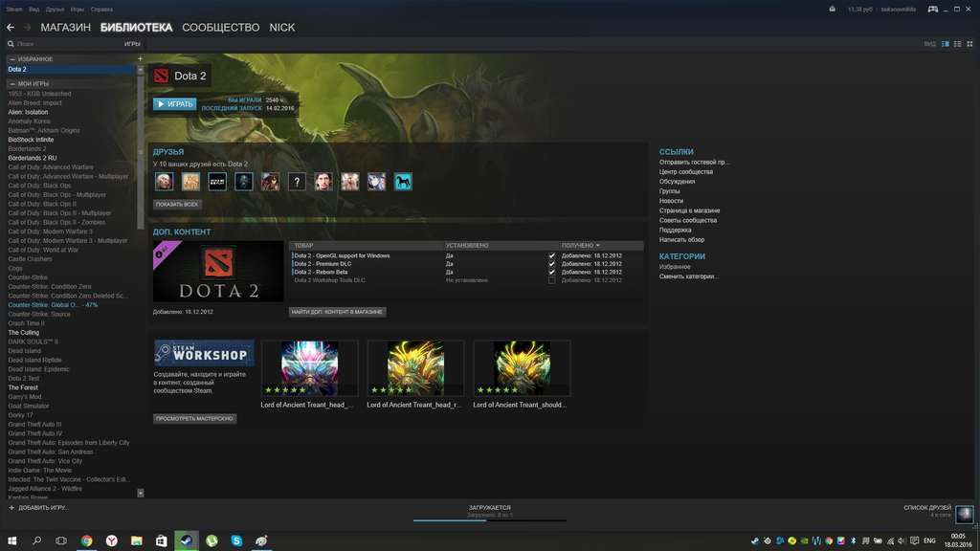This screenshot has height=551, width=980.
Task: Open Windows taskbar search
Action: [37, 541]
